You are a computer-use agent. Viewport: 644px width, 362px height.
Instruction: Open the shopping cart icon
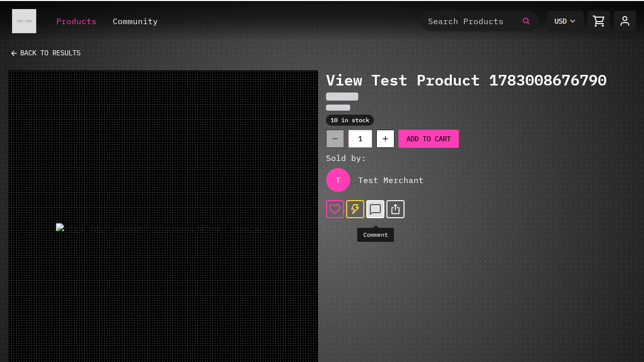tap(599, 21)
